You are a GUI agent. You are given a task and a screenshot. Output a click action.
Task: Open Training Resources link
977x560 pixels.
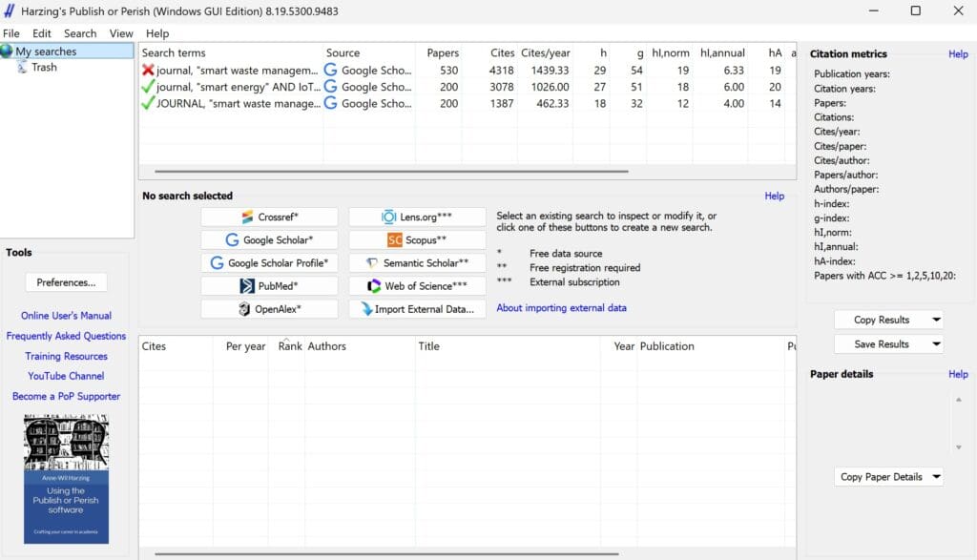(66, 356)
